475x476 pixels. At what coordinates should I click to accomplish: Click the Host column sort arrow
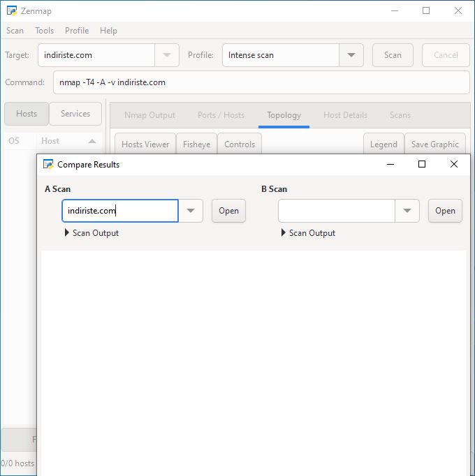(x=92, y=141)
